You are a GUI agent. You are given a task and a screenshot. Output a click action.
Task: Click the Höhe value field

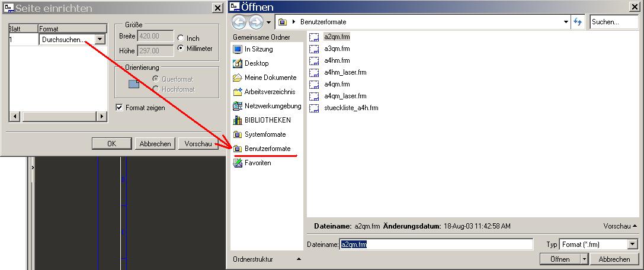pyautogui.click(x=155, y=50)
